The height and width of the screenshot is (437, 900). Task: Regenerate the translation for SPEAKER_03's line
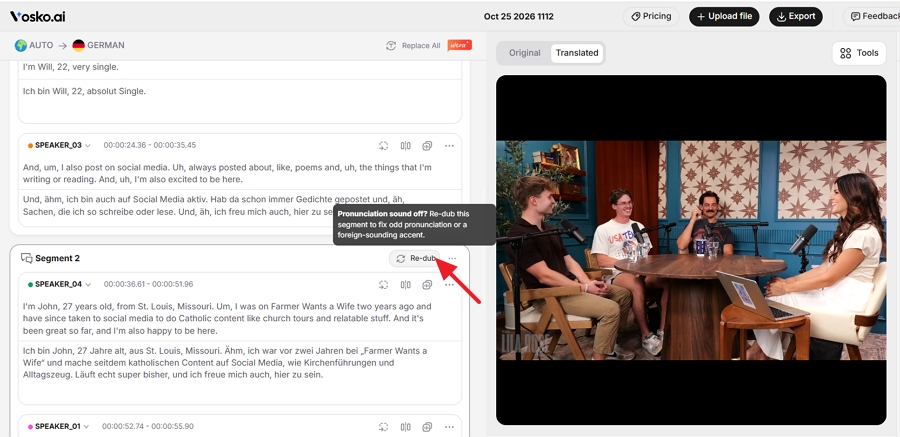coord(383,146)
